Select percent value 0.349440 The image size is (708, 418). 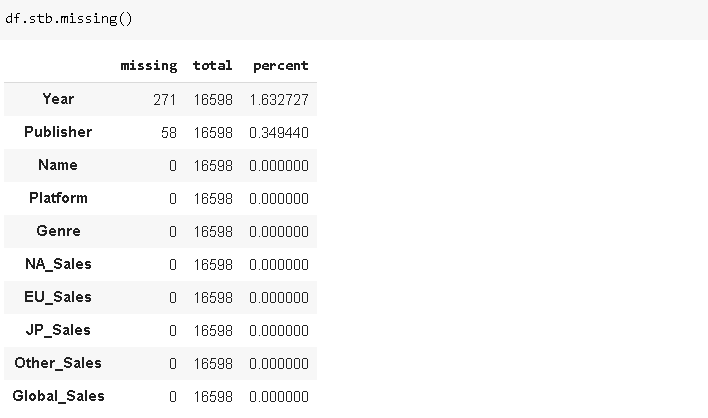pyautogui.click(x=279, y=133)
